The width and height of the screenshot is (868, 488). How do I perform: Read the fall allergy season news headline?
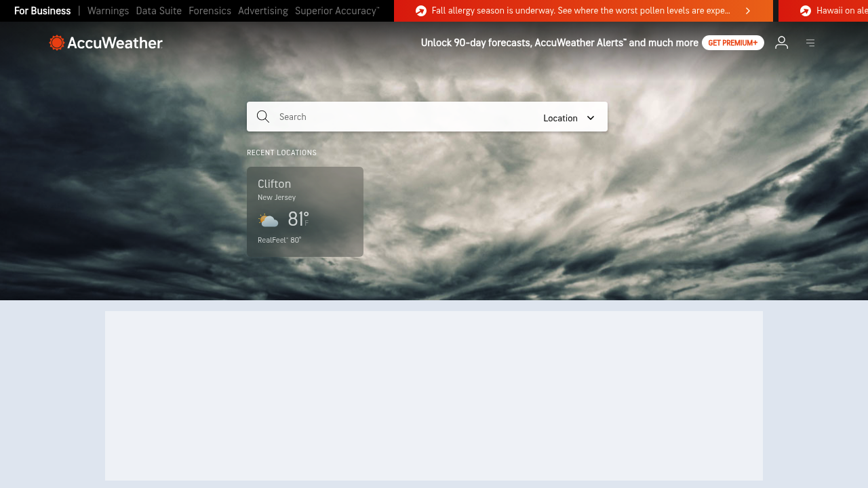point(581,11)
